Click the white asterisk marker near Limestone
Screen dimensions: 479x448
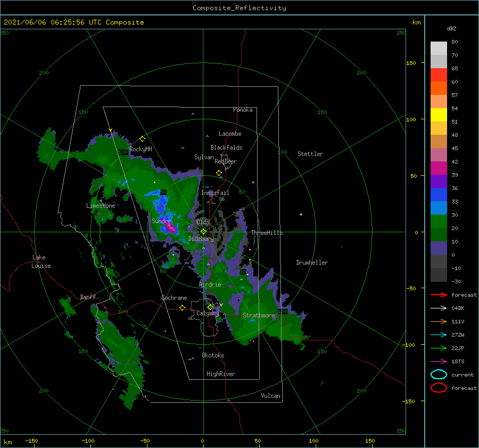[x=101, y=201]
